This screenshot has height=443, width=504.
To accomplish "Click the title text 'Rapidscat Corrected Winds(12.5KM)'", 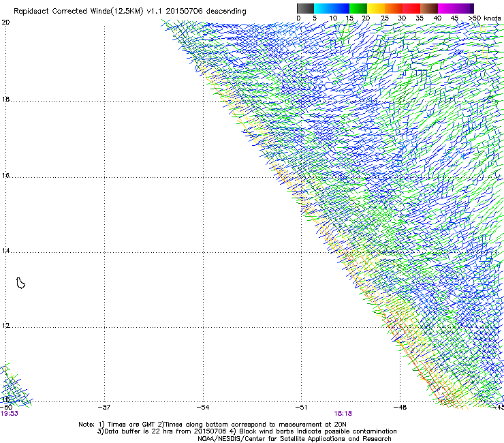I will [x=78, y=12].
